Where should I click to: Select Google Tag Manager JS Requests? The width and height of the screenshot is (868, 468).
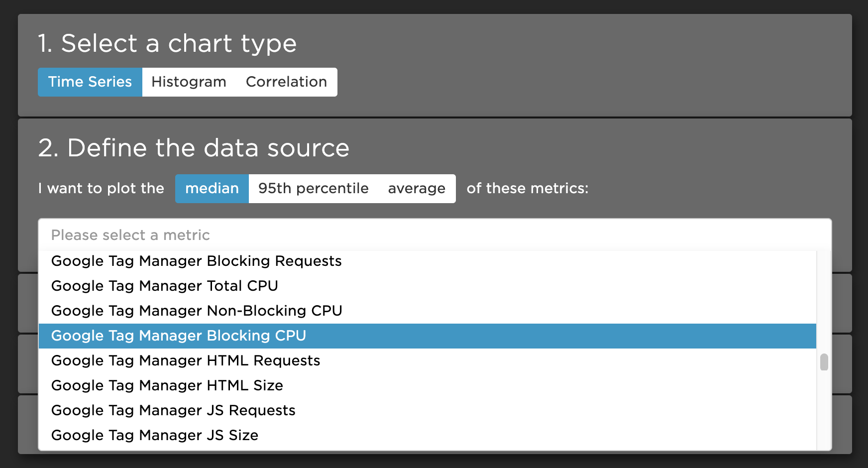pyautogui.click(x=173, y=411)
